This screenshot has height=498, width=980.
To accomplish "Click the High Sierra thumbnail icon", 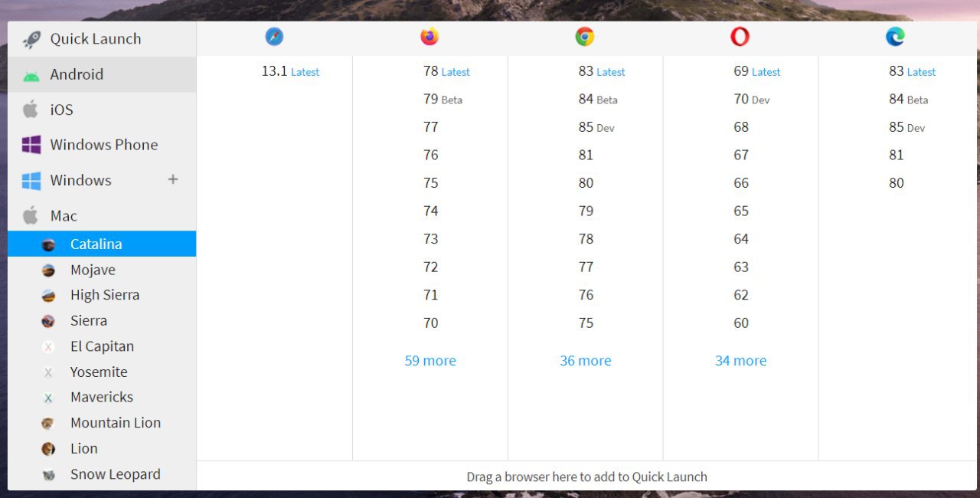I will pos(48,296).
